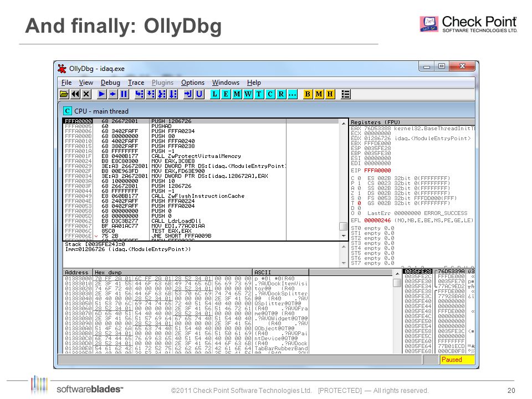Select CALL ZwProtectVirtualMemory line
Viewport: 532px width, 399px height.
click(201, 156)
